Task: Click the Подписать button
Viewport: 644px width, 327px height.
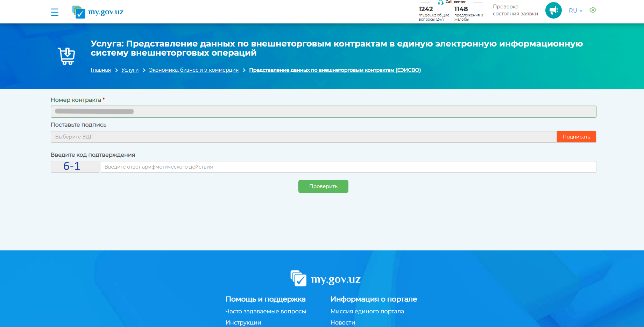Action: 576,137
